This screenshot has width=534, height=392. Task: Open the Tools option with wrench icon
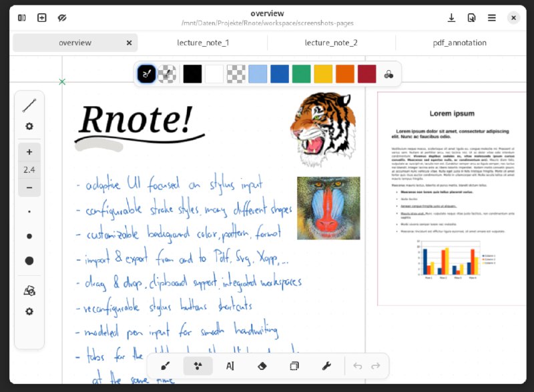pos(326,365)
